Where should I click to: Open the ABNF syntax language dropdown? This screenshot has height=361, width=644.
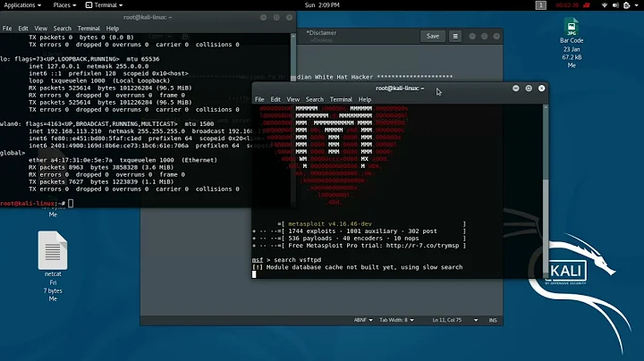click(x=363, y=320)
